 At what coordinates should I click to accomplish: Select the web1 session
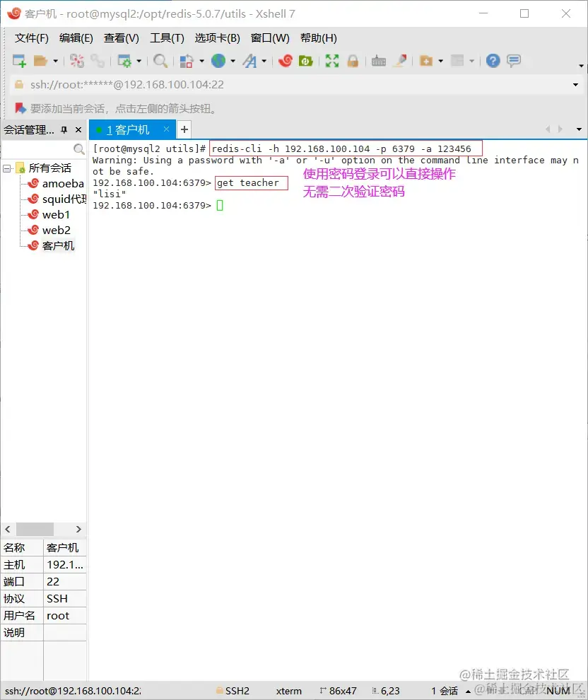(56, 215)
